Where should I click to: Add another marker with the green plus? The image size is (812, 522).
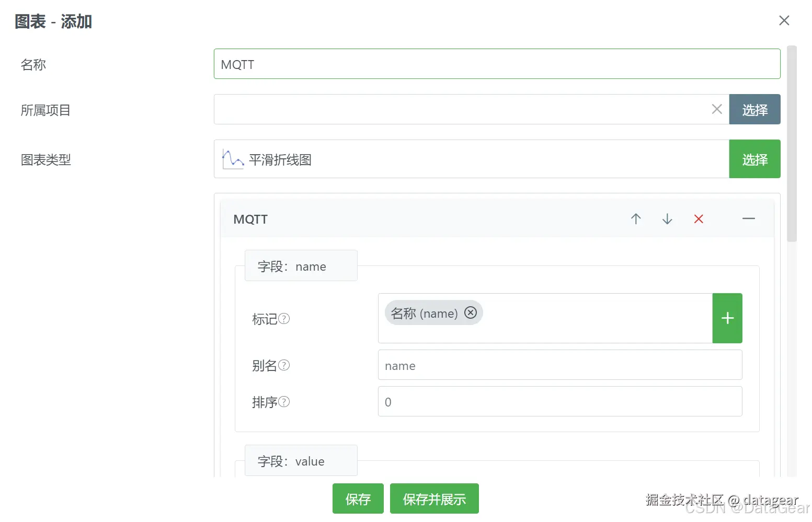[727, 318]
